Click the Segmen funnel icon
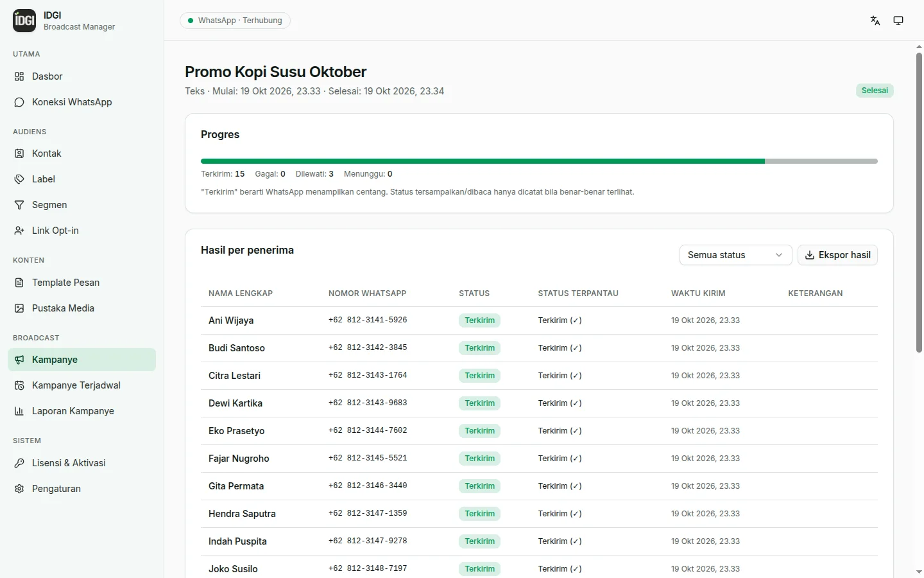Viewport: 924px width, 578px height. (x=19, y=205)
